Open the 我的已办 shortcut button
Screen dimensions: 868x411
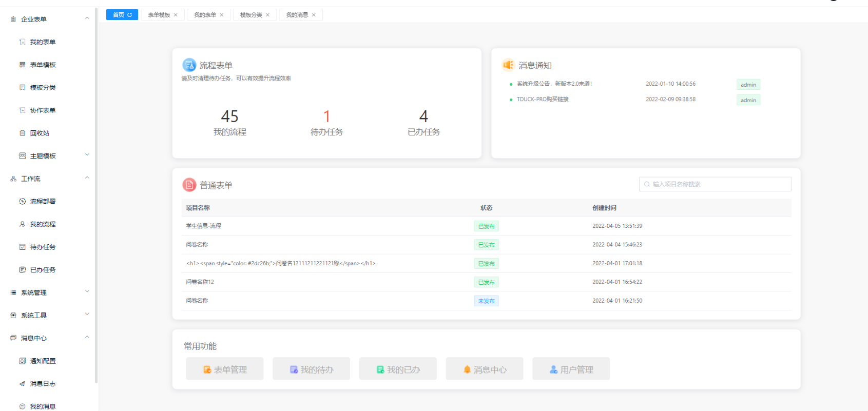(398, 369)
